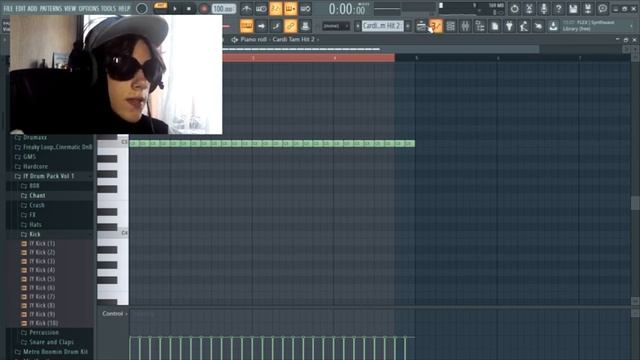The image size is (640, 360).
Task: Open the (none) snap selector dropdown
Action: coord(336,26)
